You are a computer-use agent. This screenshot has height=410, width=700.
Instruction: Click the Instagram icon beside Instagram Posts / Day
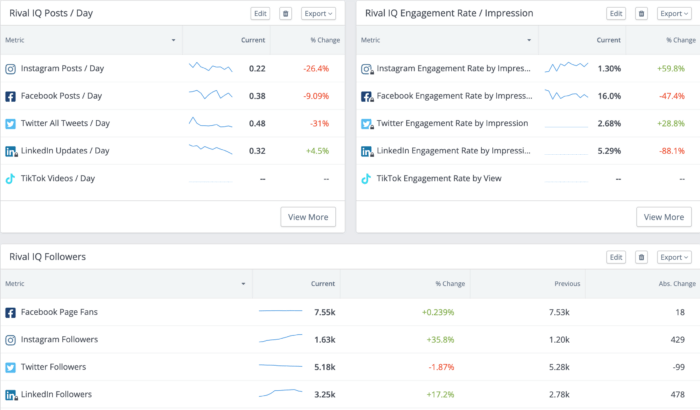pyautogui.click(x=10, y=69)
